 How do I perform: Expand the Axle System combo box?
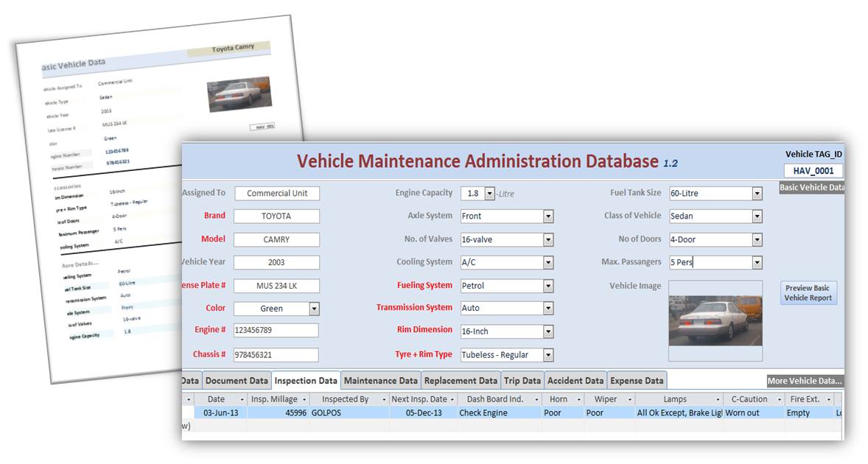point(548,217)
